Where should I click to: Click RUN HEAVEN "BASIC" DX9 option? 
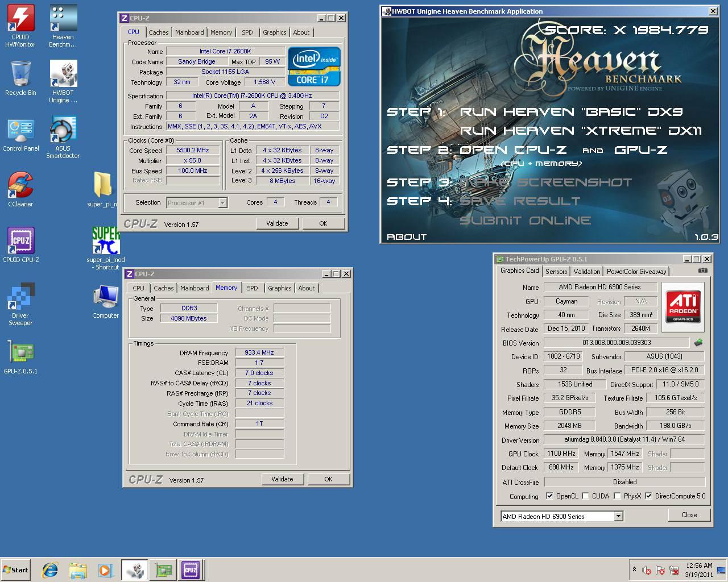click(x=571, y=112)
